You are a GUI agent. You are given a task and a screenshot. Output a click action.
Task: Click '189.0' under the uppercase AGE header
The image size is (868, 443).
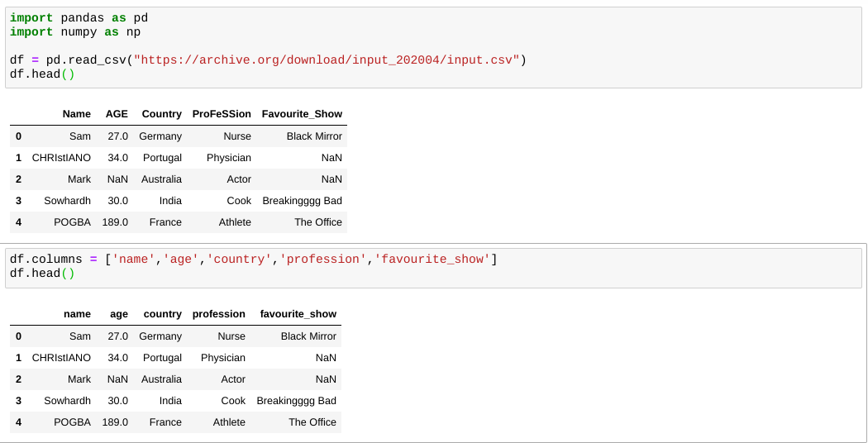[115, 222]
